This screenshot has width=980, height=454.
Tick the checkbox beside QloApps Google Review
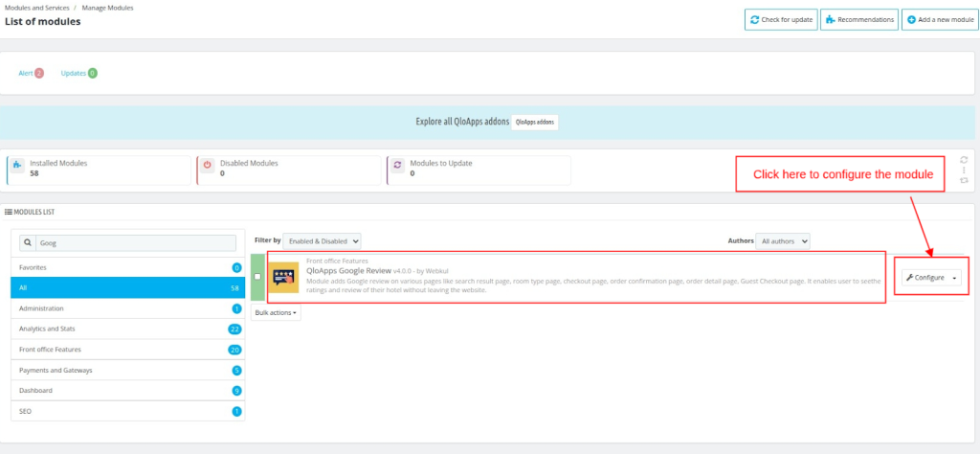coord(257,277)
